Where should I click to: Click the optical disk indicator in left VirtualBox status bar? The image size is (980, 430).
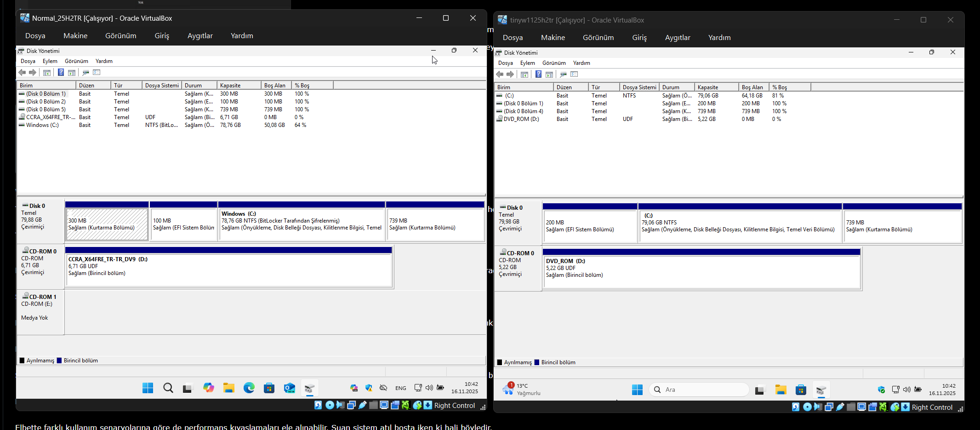coord(330,405)
